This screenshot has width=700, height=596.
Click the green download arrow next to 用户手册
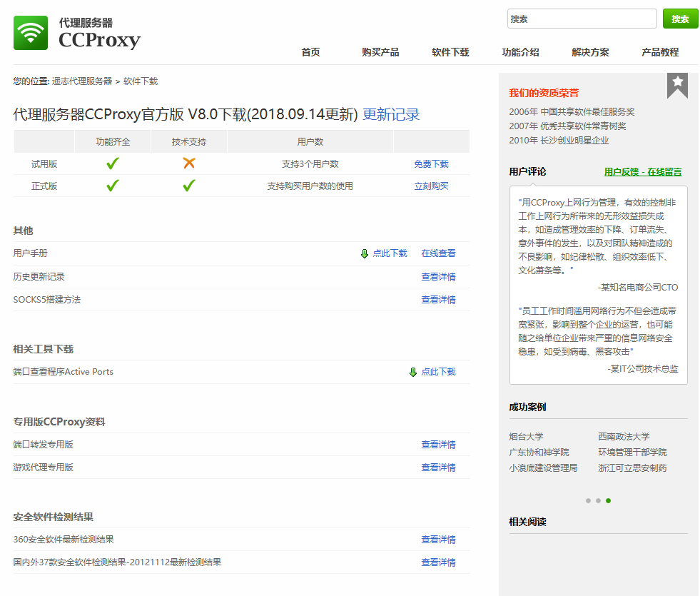365,253
